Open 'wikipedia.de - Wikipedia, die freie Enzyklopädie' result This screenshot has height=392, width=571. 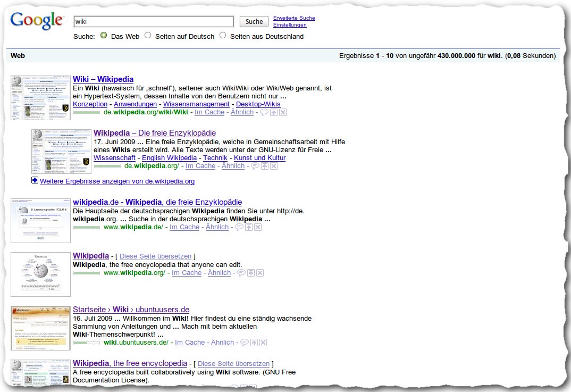(x=157, y=202)
